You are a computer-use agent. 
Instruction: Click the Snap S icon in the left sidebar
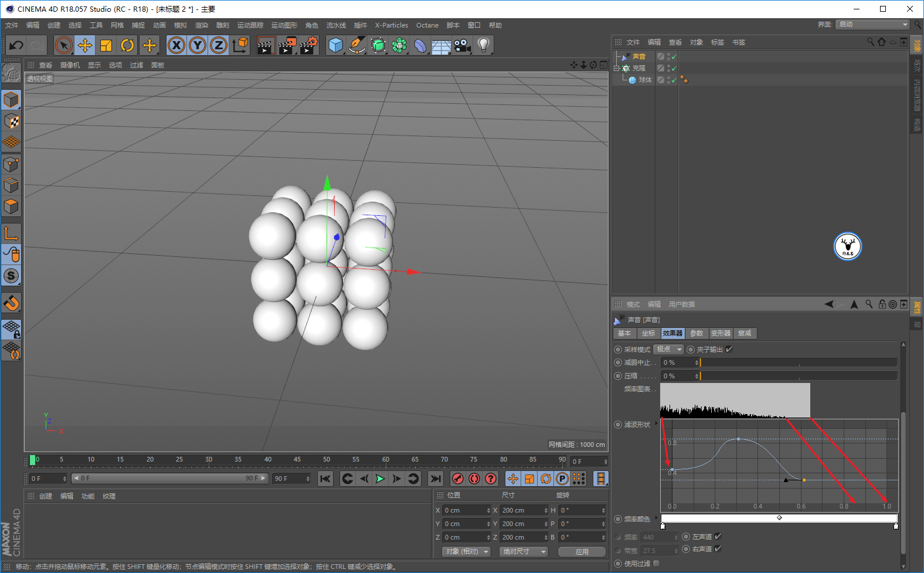[11, 276]
